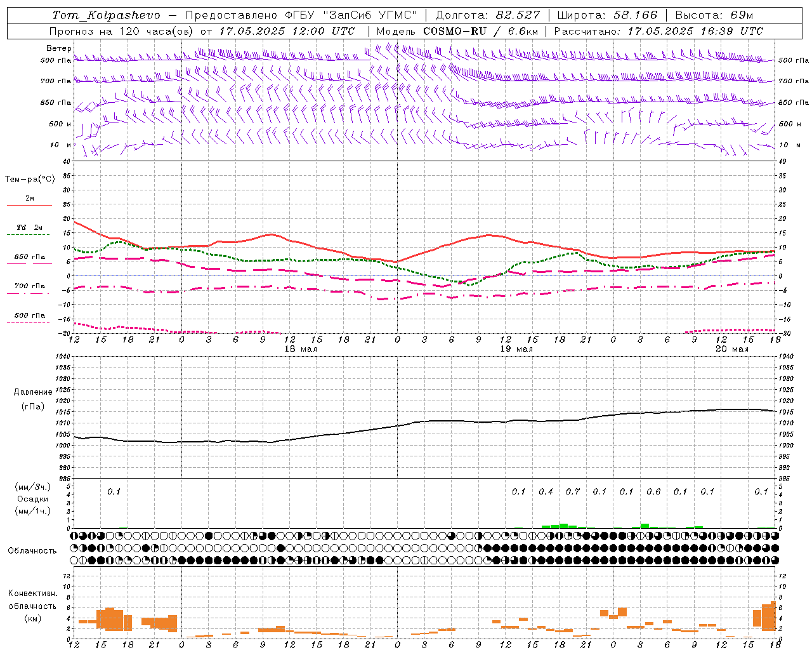Screen dimensions: 812x650
Task: Click the Тем-ра(°C) temperature panel label
Action: (30, 180)
